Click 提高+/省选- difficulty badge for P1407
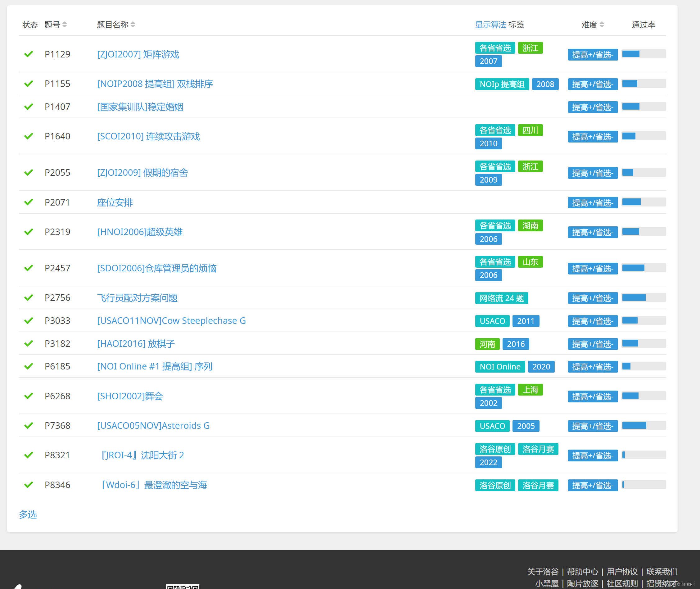The height and width of the screenshot is (589, 700). [593, 107]
